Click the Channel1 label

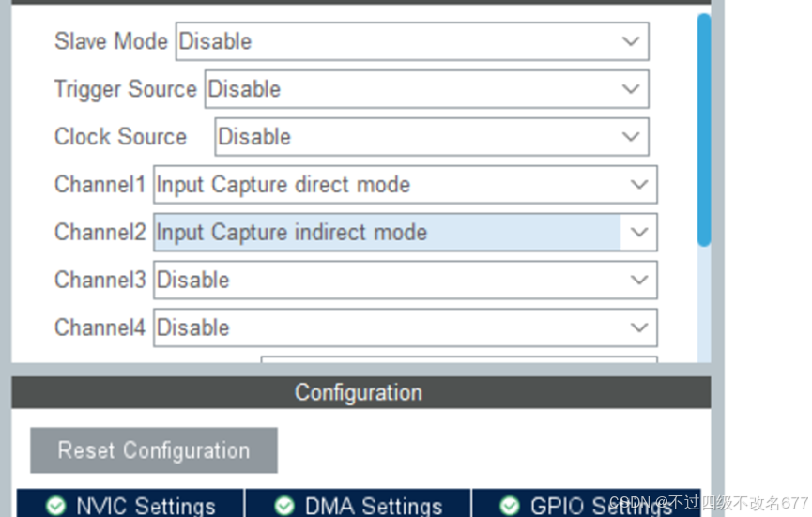pos(100,184)
